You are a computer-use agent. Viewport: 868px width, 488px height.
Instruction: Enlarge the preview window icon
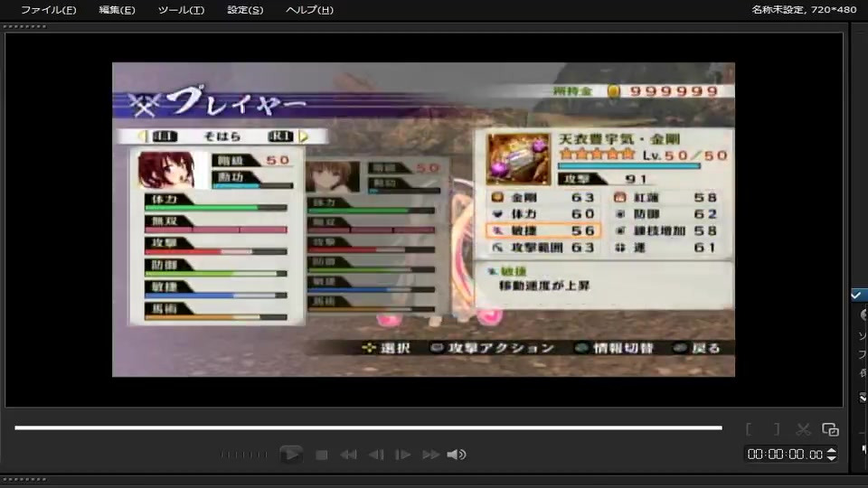point(830,429)
